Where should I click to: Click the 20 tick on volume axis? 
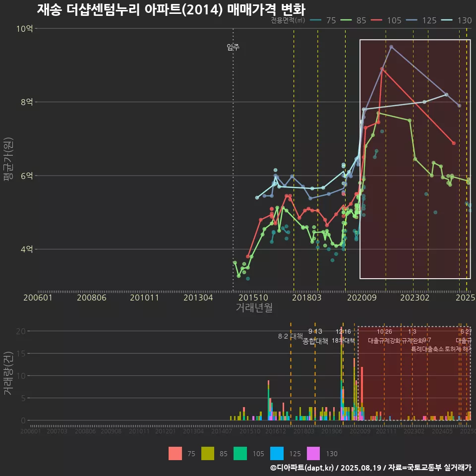coord(21,331)
